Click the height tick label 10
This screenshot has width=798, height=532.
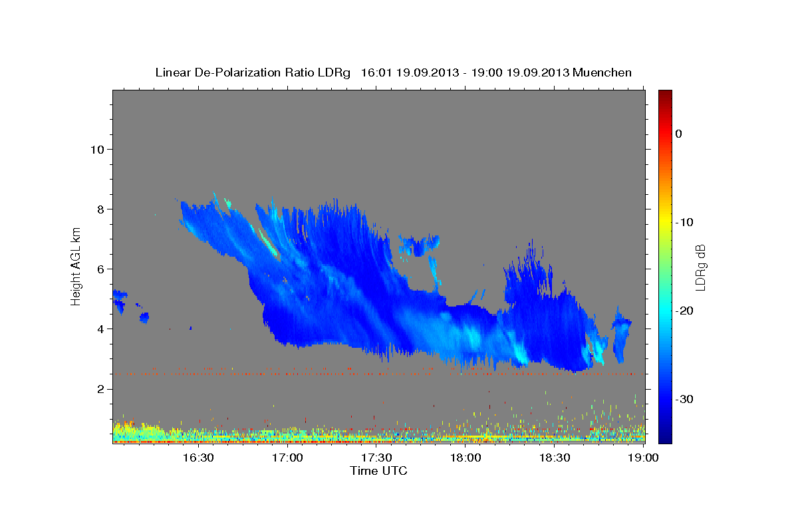(x=97, y=149)
